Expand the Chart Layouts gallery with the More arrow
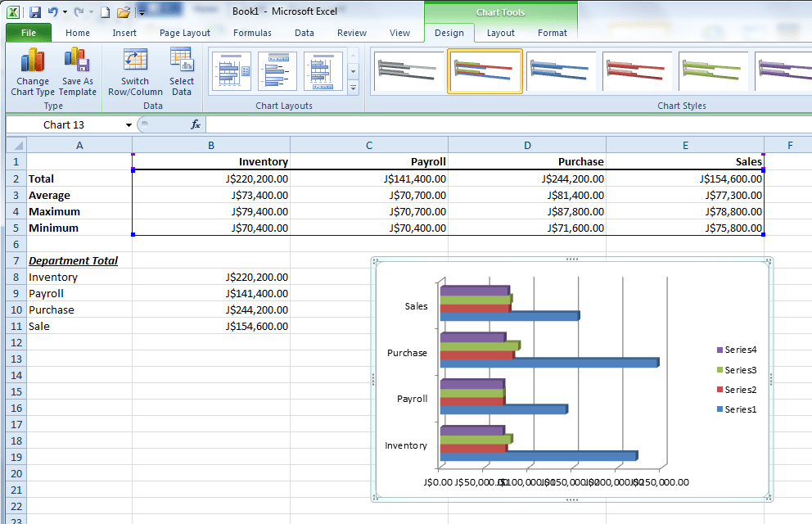 352,88
